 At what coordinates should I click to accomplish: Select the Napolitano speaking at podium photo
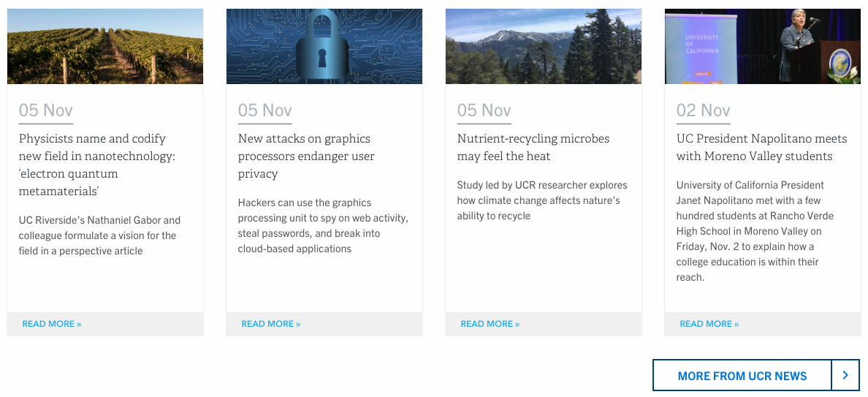coord(763,46)
